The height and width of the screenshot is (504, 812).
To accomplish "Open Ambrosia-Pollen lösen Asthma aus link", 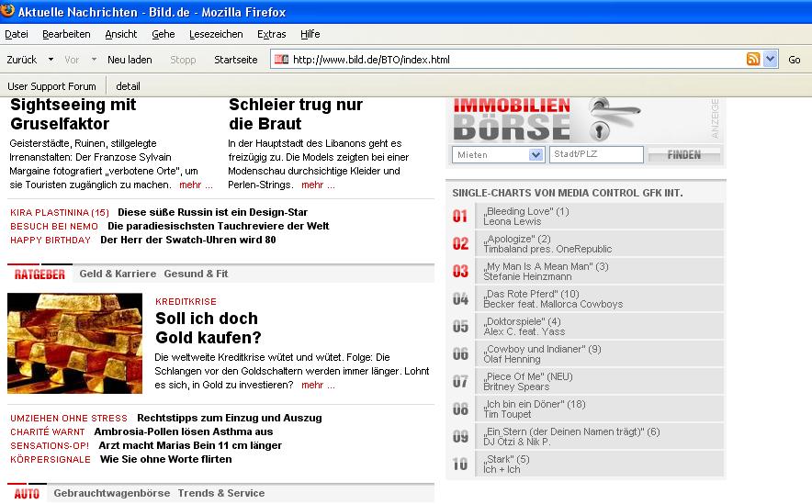I will pos(184,431).
